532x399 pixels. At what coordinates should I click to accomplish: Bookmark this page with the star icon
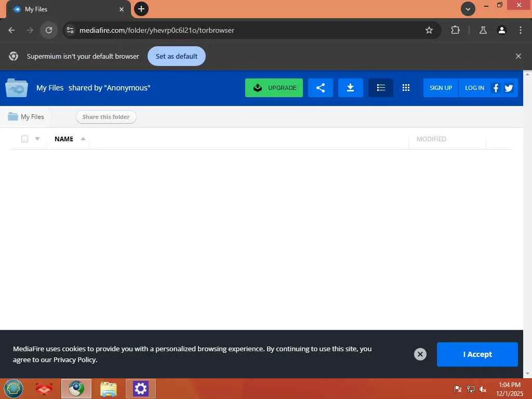[x=429, y=30]
